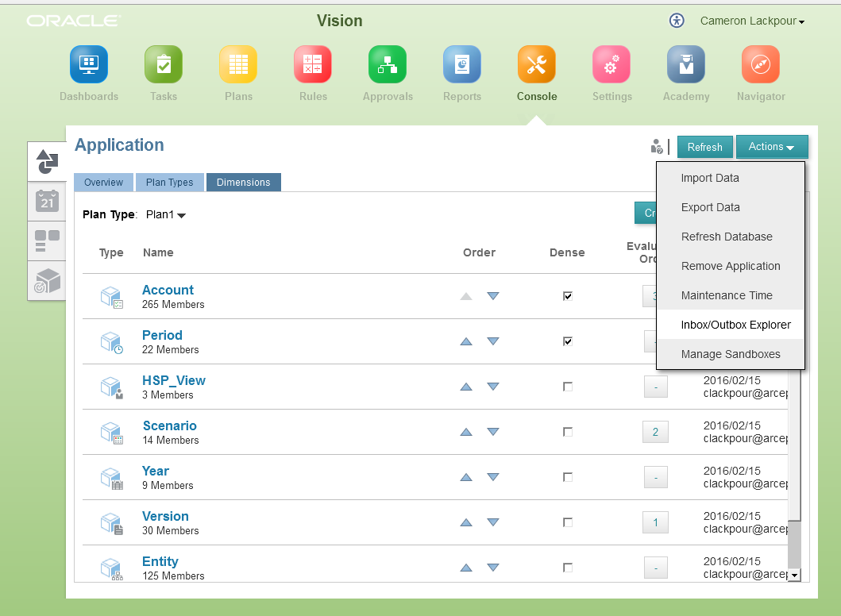841x616 pixels.
Task: Check Dense for Version dimension
Action: [x=568, y=522]
